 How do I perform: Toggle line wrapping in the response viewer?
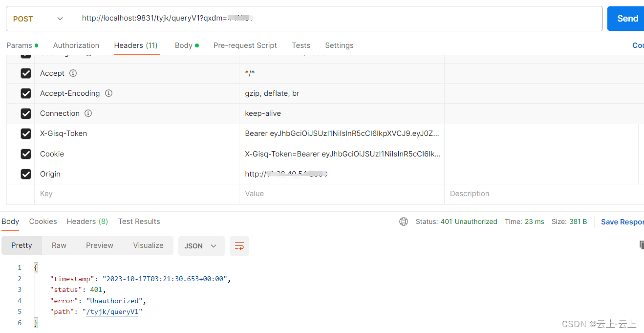click(x=239, y=246)
